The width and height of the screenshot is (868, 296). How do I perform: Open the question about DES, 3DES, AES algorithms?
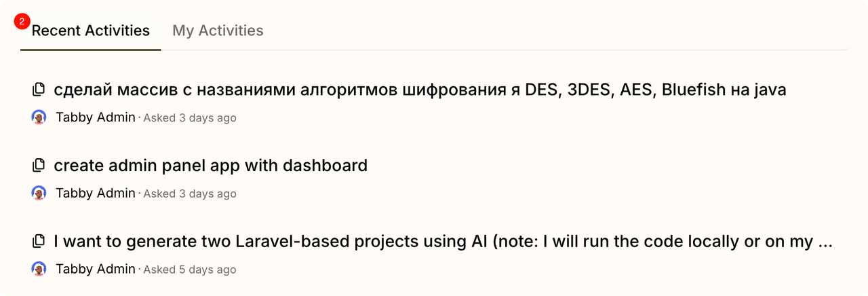click(420, 90)
